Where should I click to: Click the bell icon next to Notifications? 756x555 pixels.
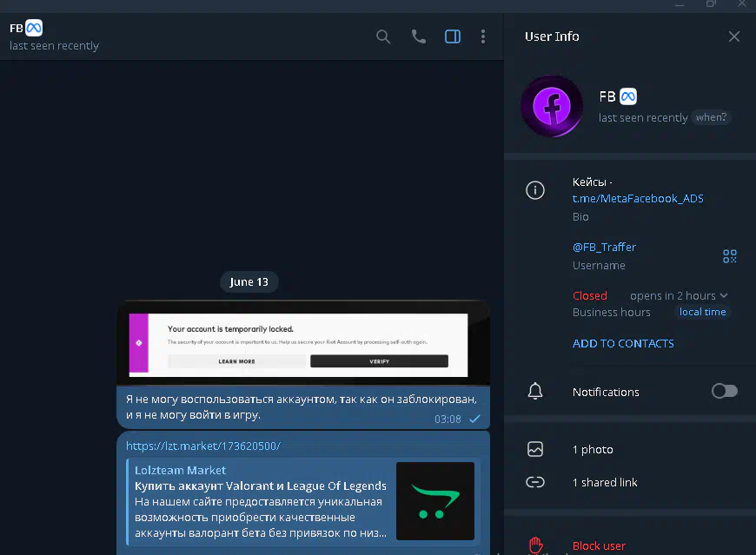[x=534, y=391]
